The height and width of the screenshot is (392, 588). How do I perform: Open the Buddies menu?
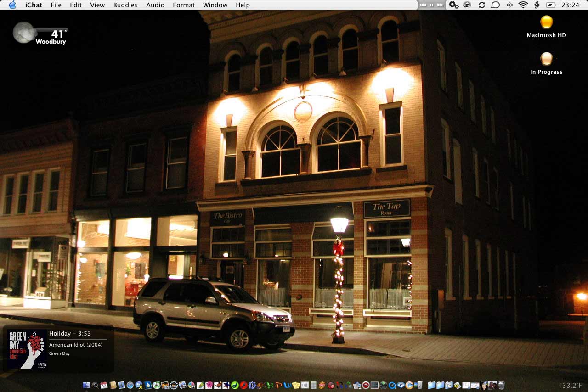click(x=125, y=5)
